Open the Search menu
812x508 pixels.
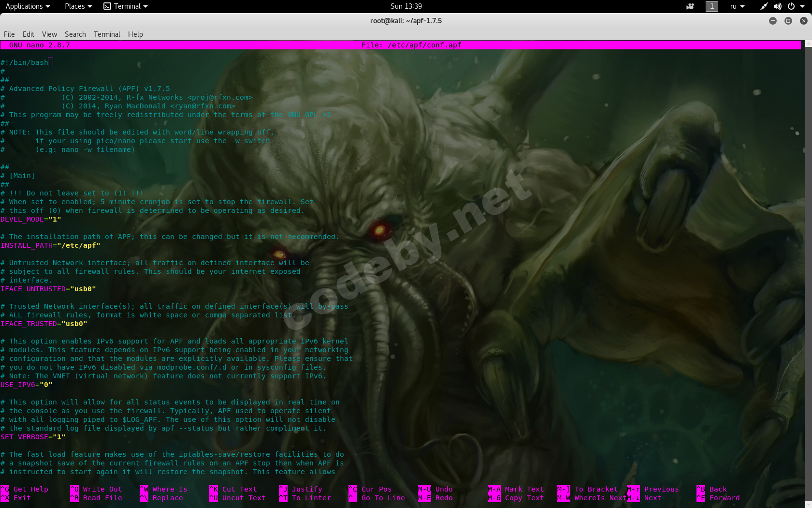point(75,34)
